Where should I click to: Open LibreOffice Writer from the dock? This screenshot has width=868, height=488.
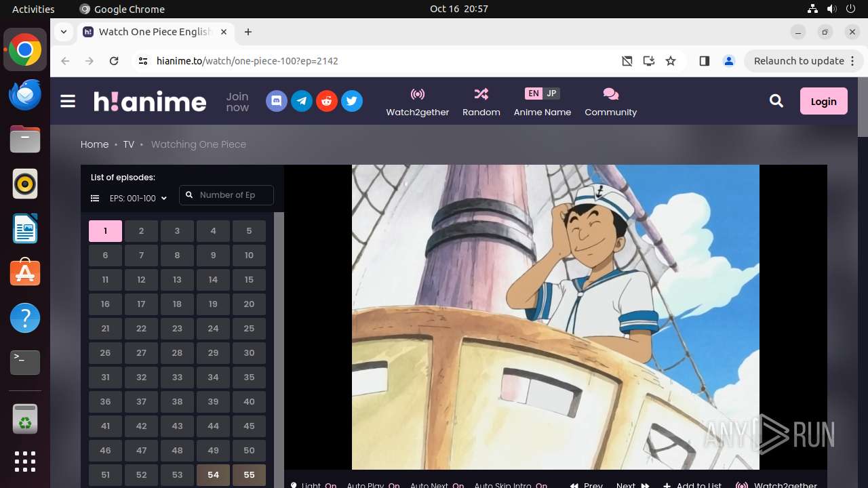tap(25, 228)
